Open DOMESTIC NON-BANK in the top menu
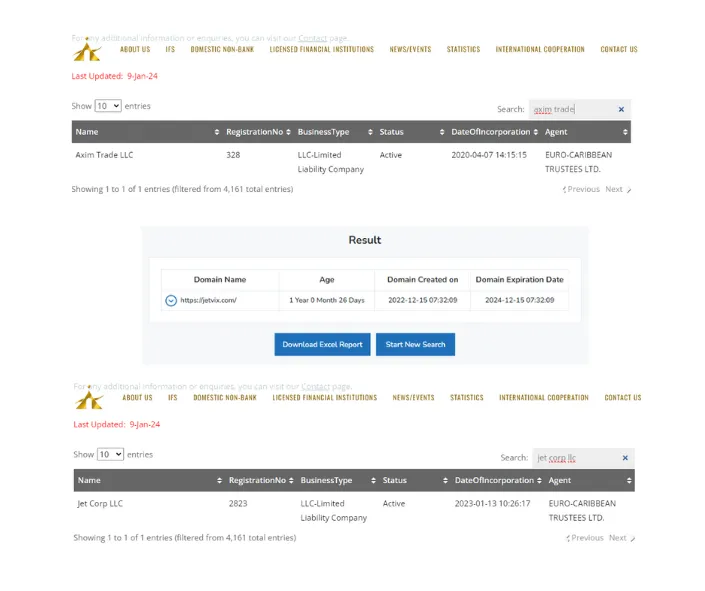 (x=222, y=49)
